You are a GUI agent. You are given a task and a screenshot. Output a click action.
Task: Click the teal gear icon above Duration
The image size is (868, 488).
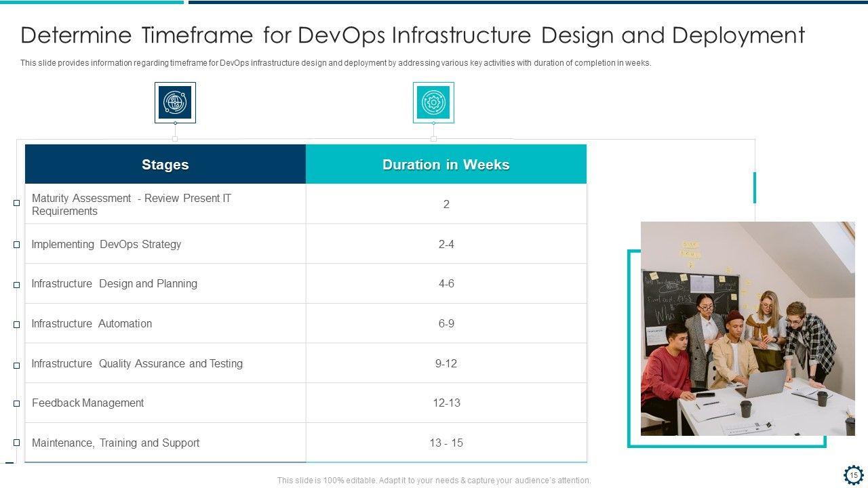(x=433, y=102)
